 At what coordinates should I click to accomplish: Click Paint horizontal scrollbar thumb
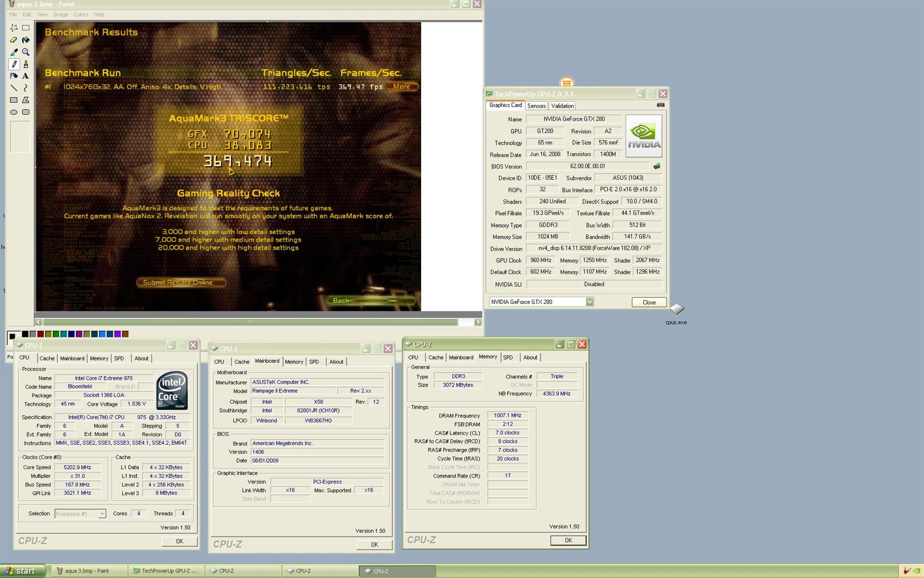(x=250, y=322)
